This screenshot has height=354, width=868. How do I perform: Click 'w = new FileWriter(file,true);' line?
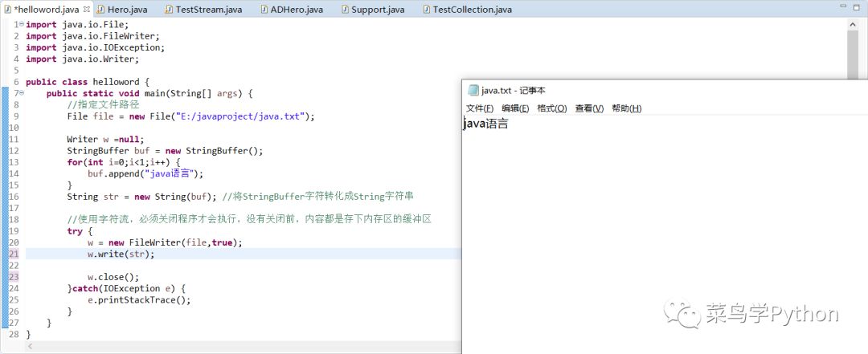coord(165,242)
